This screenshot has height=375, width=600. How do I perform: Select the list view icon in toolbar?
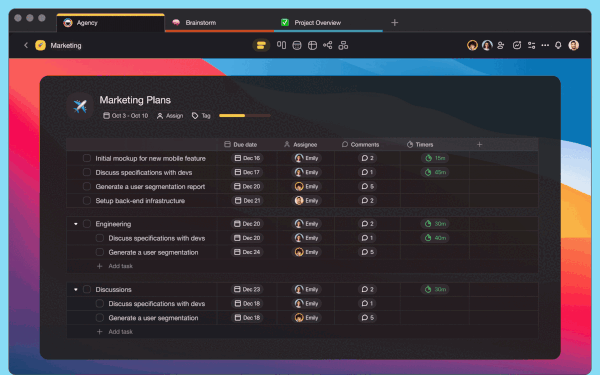pos(261,46)
